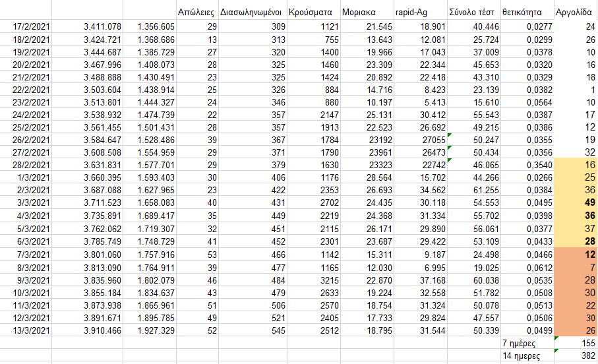Click the Αργολίδα header cell
The image size is (598, 364).
point(575,12)
